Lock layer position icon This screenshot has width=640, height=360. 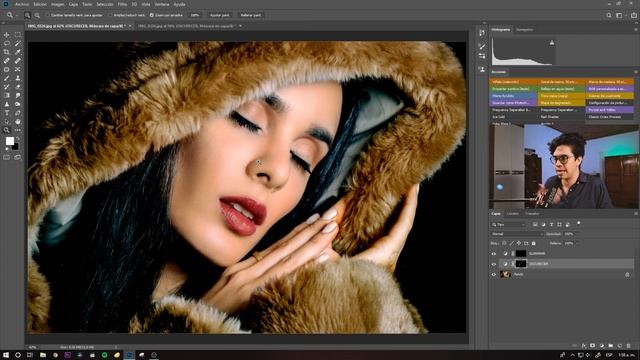519,243
